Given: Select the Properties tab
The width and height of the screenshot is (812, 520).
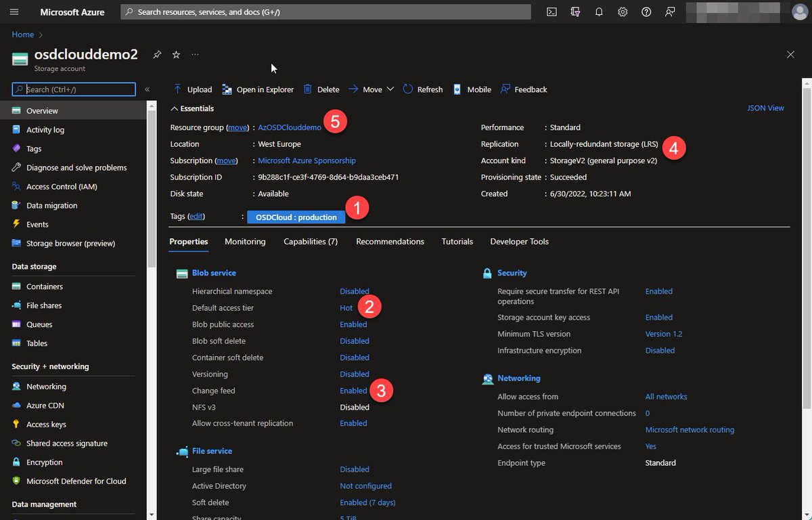Looking at the screenshot, I should point(189,242).
